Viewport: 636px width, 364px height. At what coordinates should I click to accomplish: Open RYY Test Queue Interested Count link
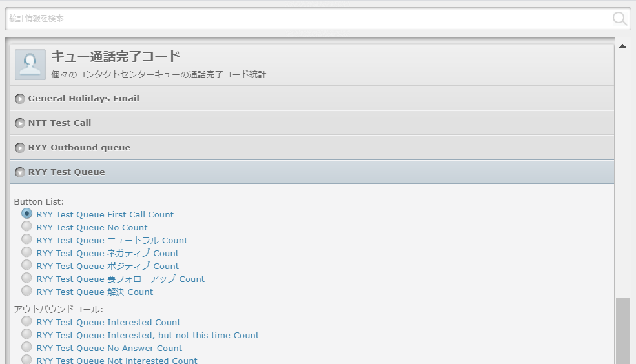pyautogui.click(x=108, y=322)
